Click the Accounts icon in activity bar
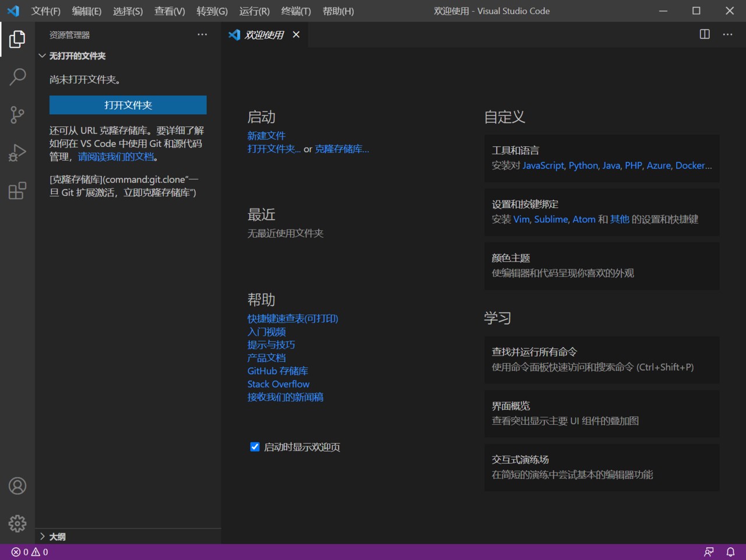Screen dimensions: 746x560 pos(17,486)
